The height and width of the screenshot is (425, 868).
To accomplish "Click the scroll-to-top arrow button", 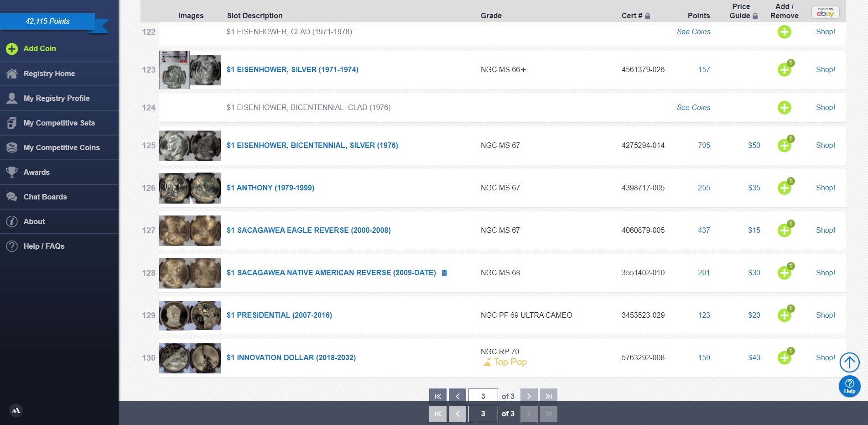I will [x=849, y=363].
